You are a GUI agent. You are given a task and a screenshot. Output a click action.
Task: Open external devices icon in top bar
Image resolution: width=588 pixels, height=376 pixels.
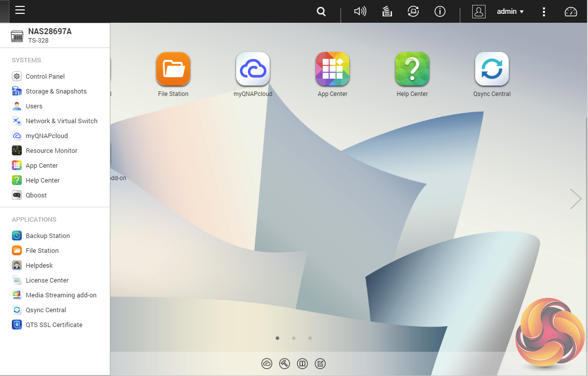pyautogui.click(x=413, y=11)
